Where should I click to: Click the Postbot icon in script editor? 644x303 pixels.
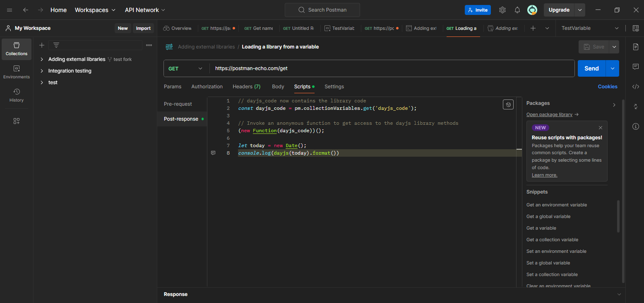[x=508, y=104]
